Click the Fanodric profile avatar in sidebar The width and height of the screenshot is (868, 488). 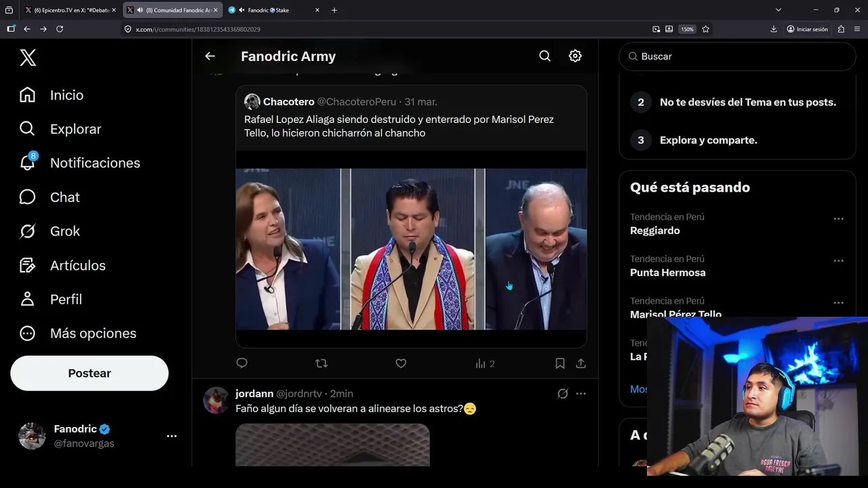32,436
